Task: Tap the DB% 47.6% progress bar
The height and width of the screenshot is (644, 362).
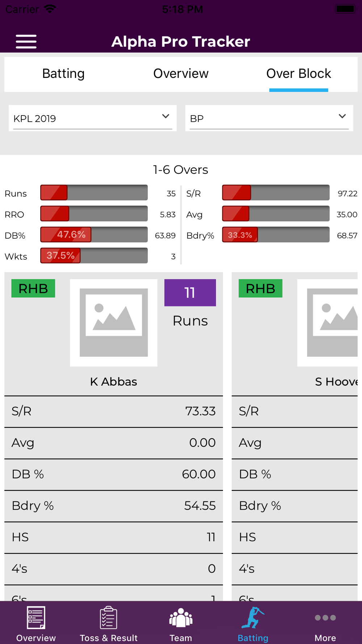Action: point(94,235)
